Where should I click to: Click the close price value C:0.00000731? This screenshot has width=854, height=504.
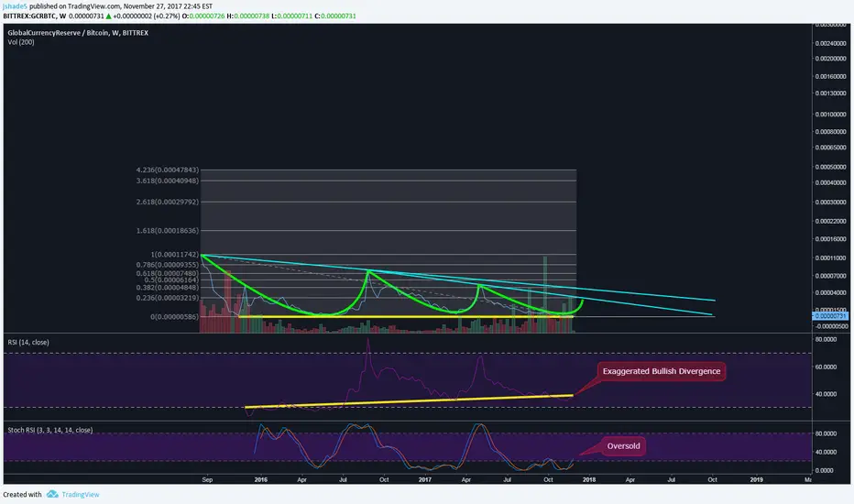(335, 16)
